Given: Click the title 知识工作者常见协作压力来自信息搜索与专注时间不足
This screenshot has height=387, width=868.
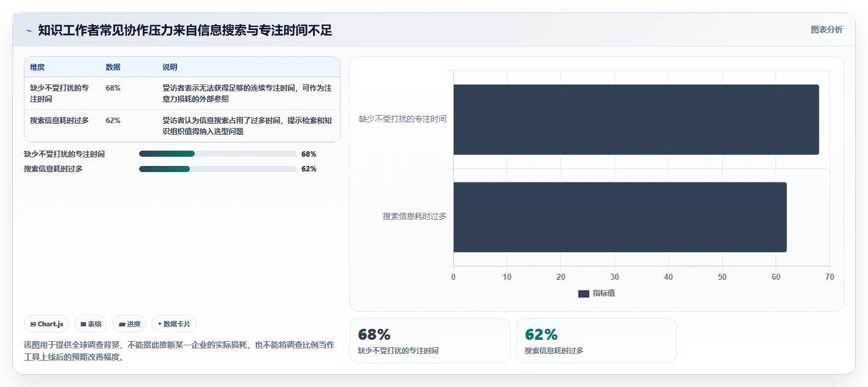Looking at the screenshot, I should tap(185, 30).
